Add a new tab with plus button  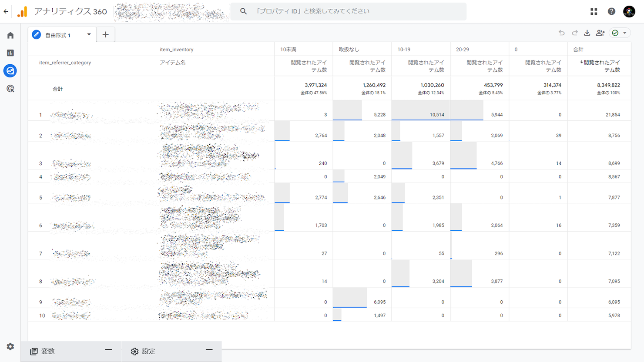[106, 35]
